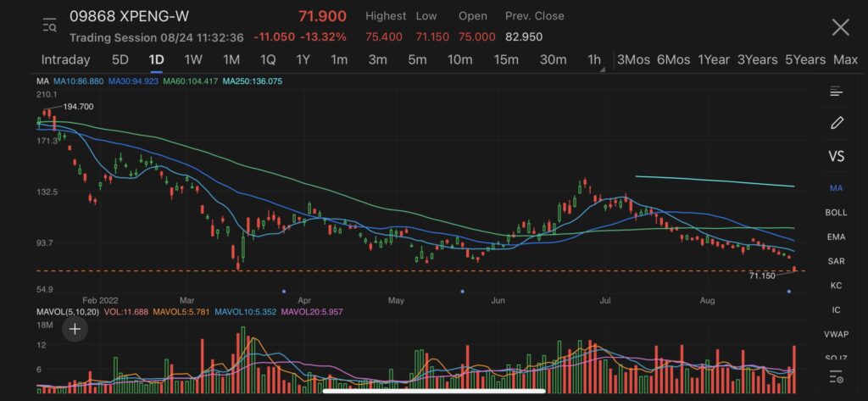Select the 1Q quarterly chart tab
The image size is (868, 401).
pos(267,60)
